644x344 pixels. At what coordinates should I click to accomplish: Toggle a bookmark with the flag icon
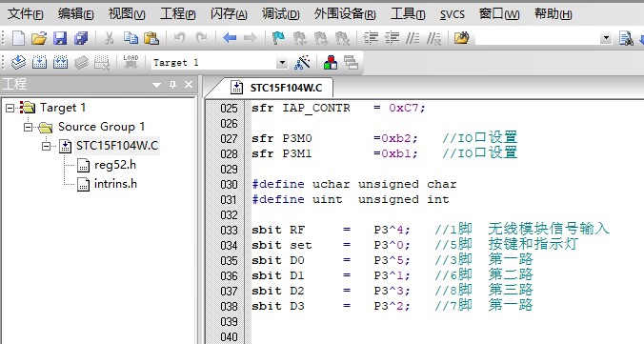click(x=278, y=38)
